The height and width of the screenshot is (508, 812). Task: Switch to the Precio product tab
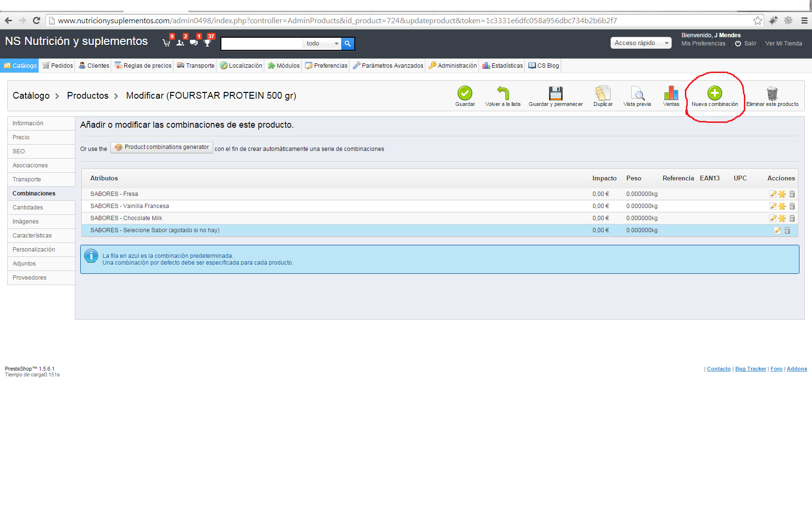pos(41,137)
